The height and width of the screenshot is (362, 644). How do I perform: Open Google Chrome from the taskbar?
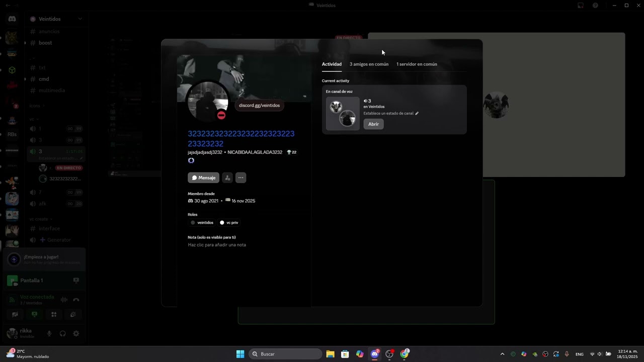coord(405,354)
